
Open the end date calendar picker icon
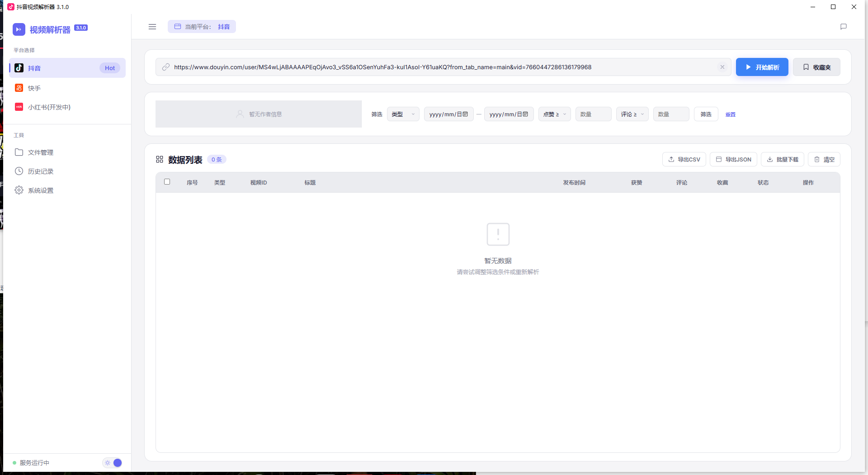pyautogui.click(x=525, y=114)
